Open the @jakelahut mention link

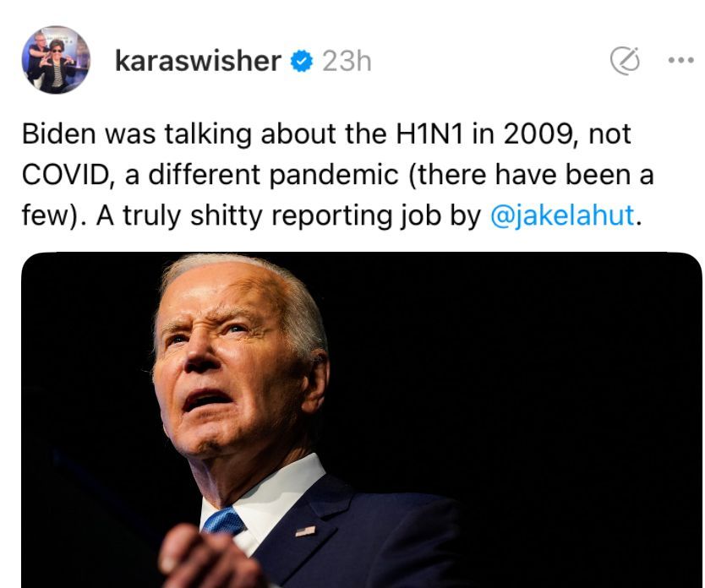click(x=562, y=215)
